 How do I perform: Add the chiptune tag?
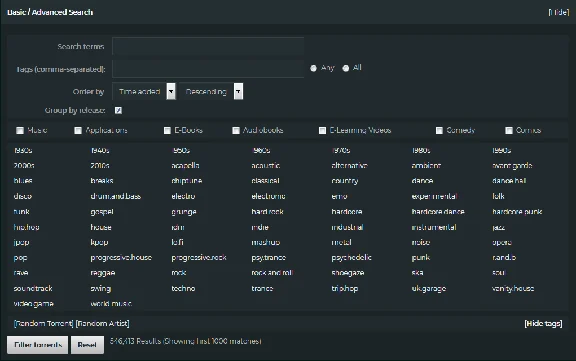coord(187,181)
